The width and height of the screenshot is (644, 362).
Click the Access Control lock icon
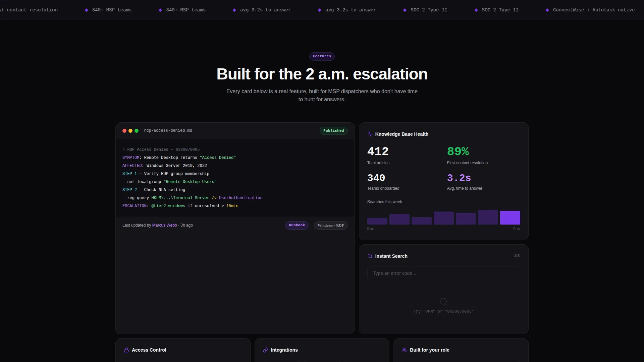126,350
